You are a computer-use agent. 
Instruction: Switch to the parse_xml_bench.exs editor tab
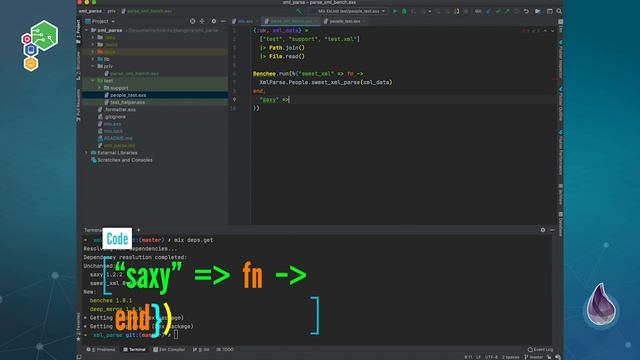pos(291,21)
